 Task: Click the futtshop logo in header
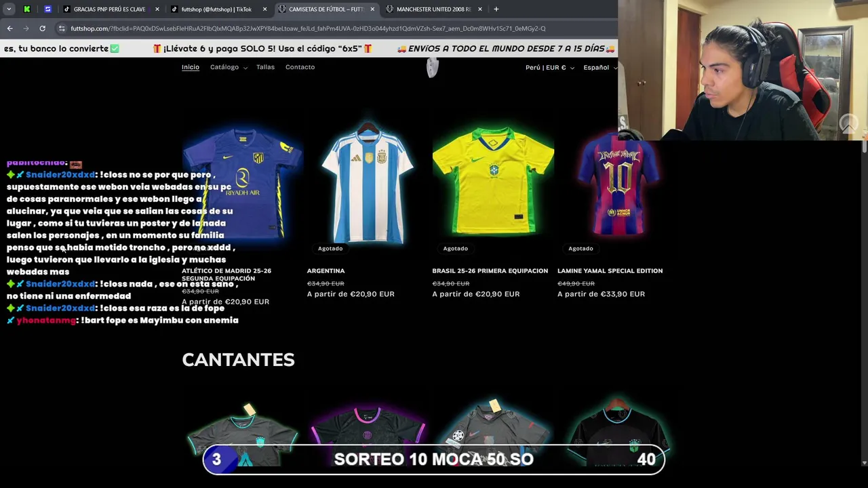tap(433, 67)
